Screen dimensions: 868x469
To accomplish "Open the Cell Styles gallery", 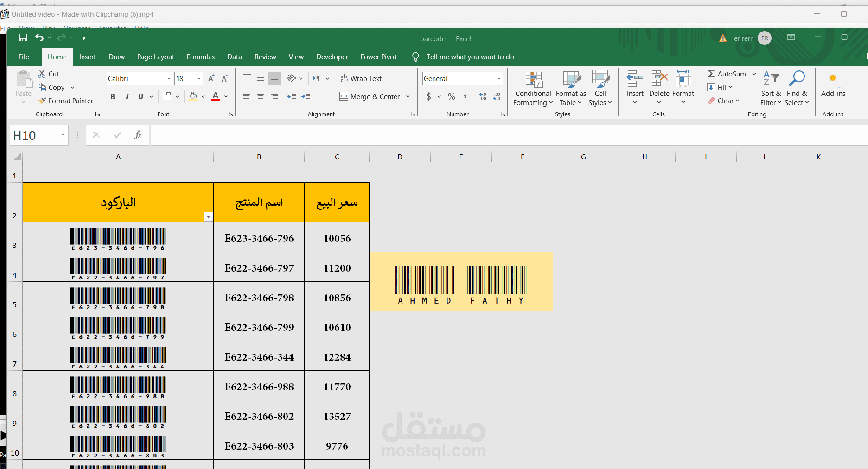I will (600, 88).
